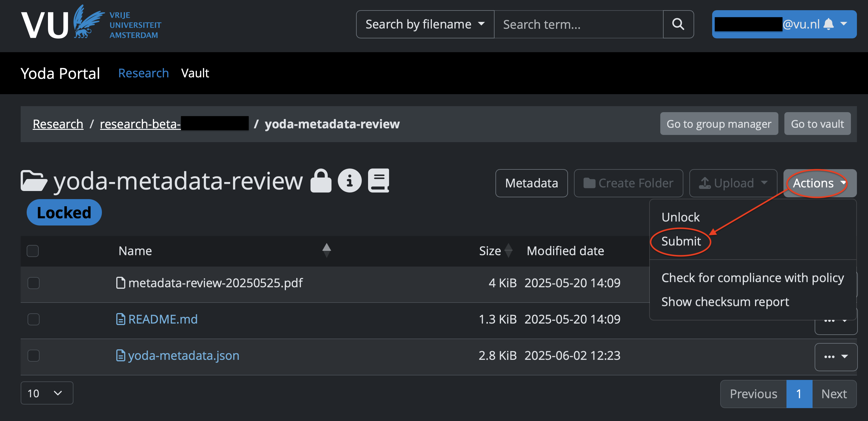Click the Previous page button
This screenshot has height=421, width=868.
click(754, 394)
